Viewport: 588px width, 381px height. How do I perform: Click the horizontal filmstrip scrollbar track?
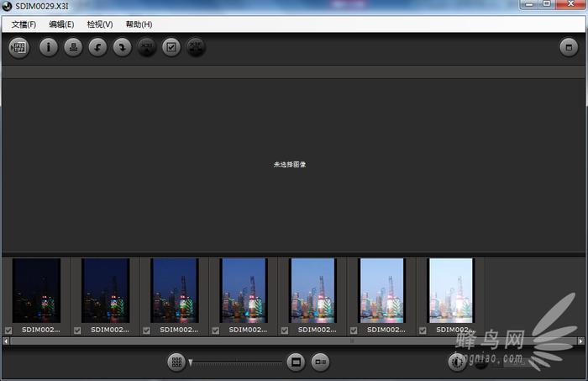[x=293, y=341]
